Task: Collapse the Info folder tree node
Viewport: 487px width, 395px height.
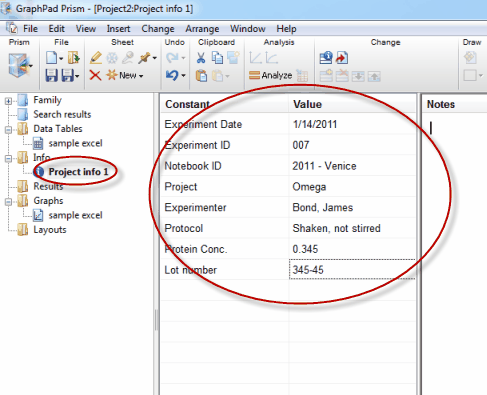Action: (8, 158)
